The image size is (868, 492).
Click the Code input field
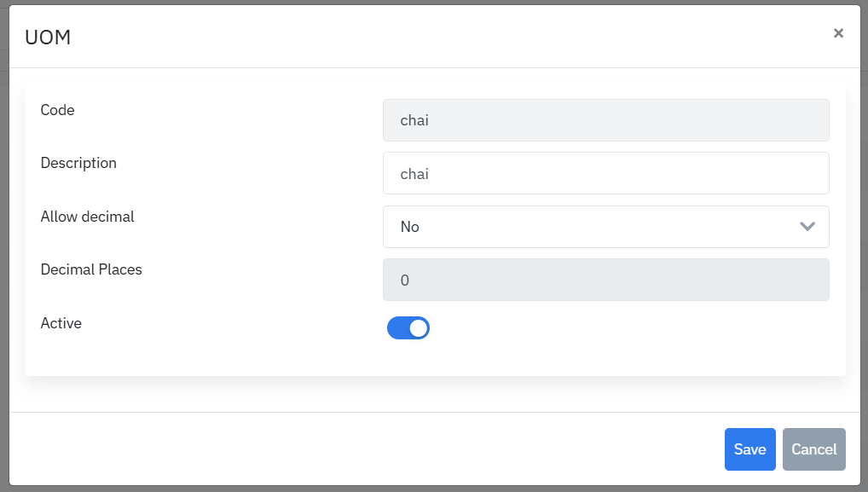click(605, 120)
